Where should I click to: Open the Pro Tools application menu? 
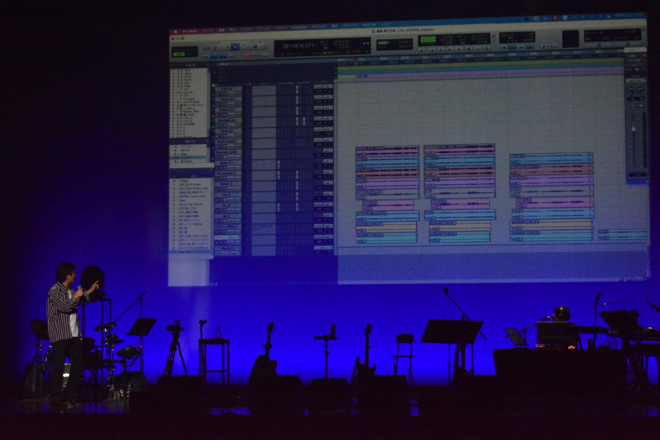point(187,31)
